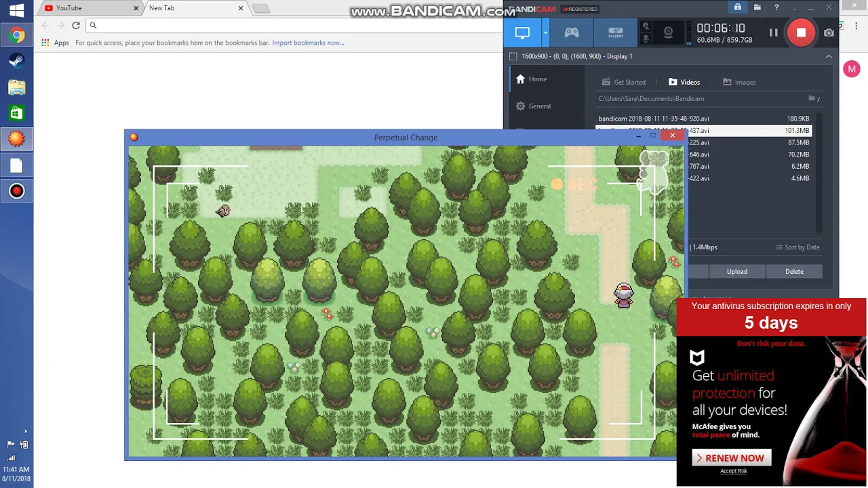Open Chrome Apps shortcut
The width and height of the screenshot is (868, 488).
pos(55,43)
